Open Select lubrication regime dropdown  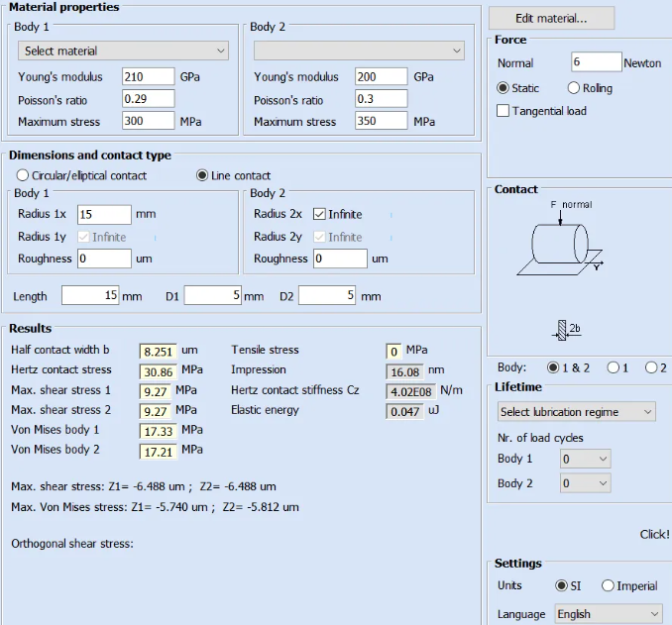tap(577, 412)
